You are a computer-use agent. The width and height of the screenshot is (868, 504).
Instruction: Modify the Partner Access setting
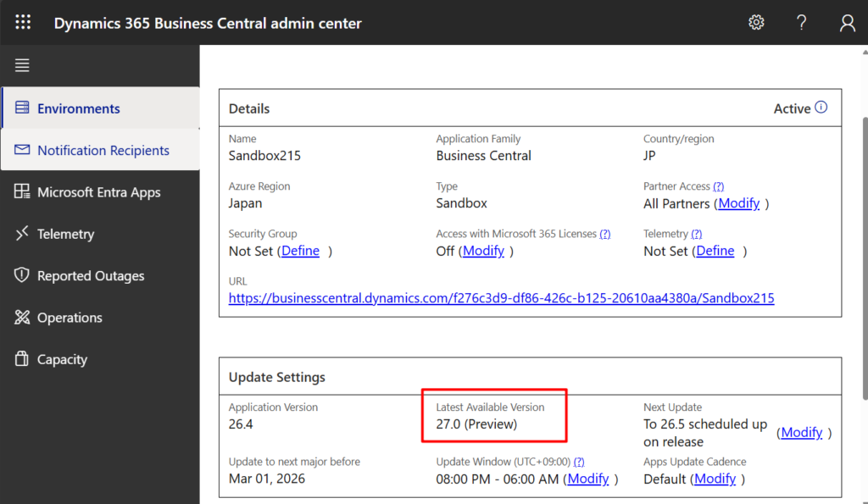(x=738, y=203)
